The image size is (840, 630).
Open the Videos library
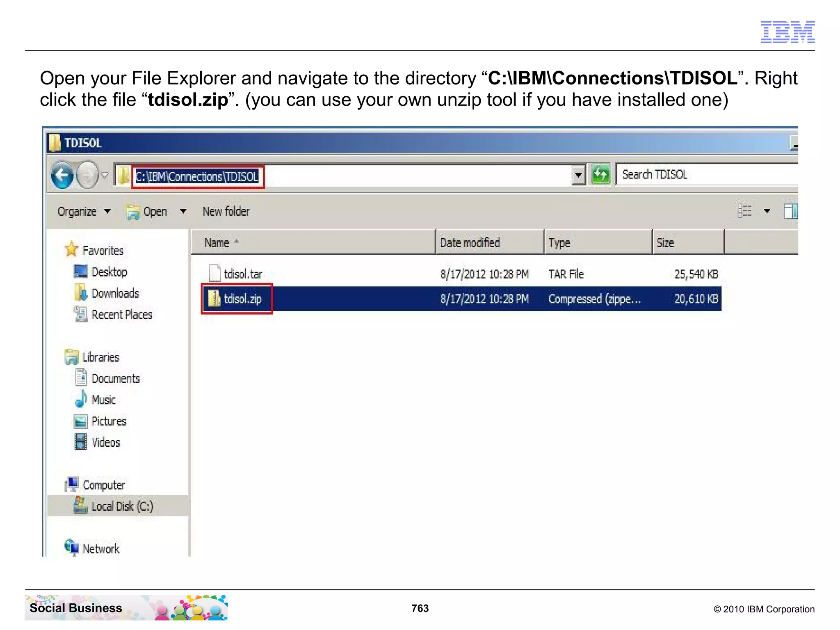[106, 443]
